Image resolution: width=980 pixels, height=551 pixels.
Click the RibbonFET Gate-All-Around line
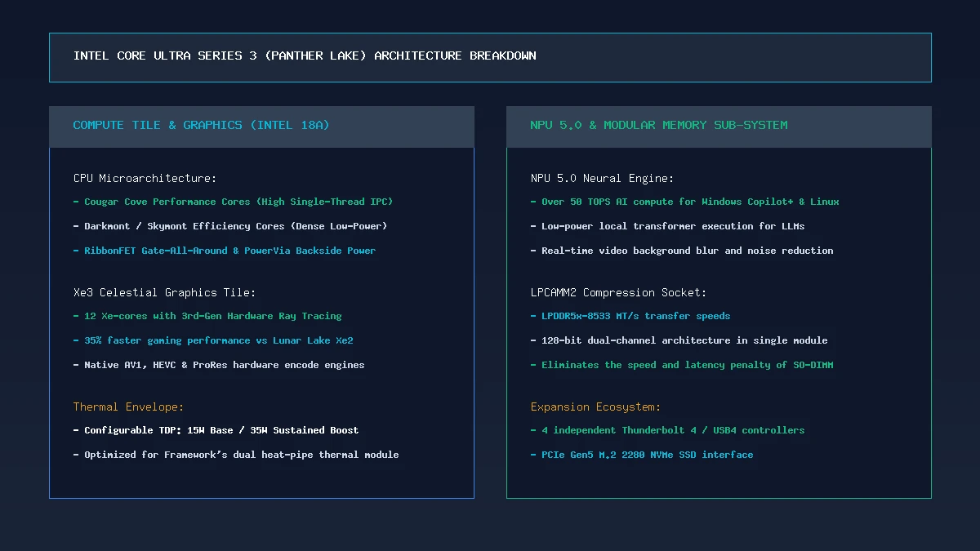click(225, 251)
